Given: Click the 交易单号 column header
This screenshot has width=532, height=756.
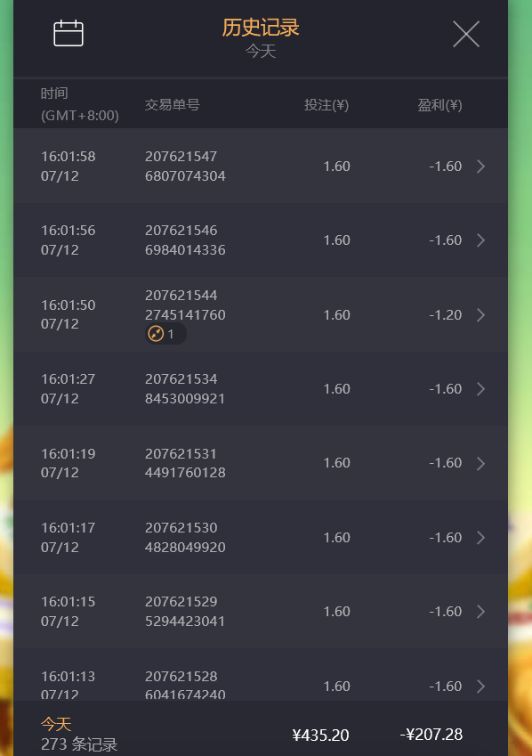Looking at the screenshot, I should point(172,104).
